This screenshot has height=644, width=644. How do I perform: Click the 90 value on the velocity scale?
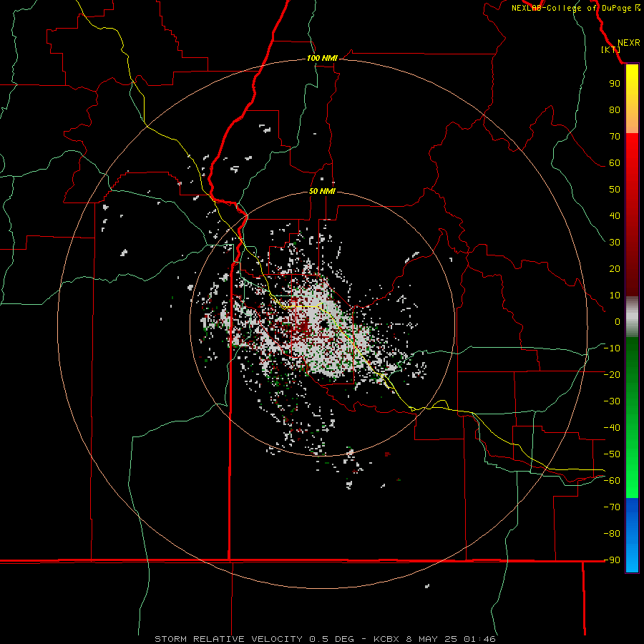click(x=615, y=84)
